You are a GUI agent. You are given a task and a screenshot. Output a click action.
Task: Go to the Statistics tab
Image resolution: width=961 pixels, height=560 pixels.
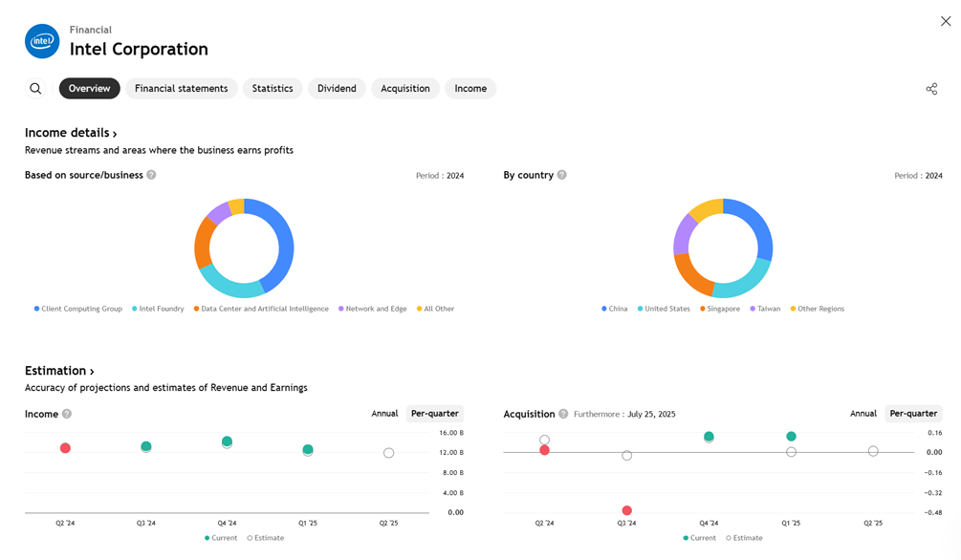273,88
